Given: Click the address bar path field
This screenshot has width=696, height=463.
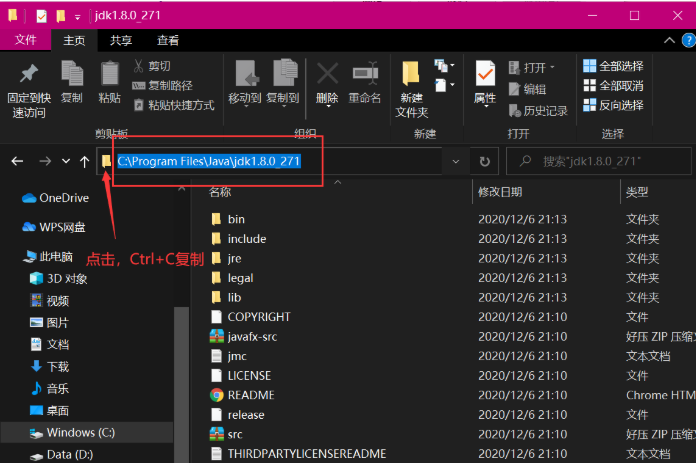Looking at the screenshot, I should coord(269,162).
